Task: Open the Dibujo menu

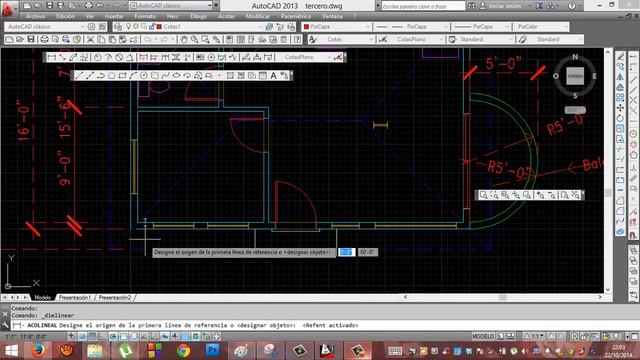Action: point(198,16)
